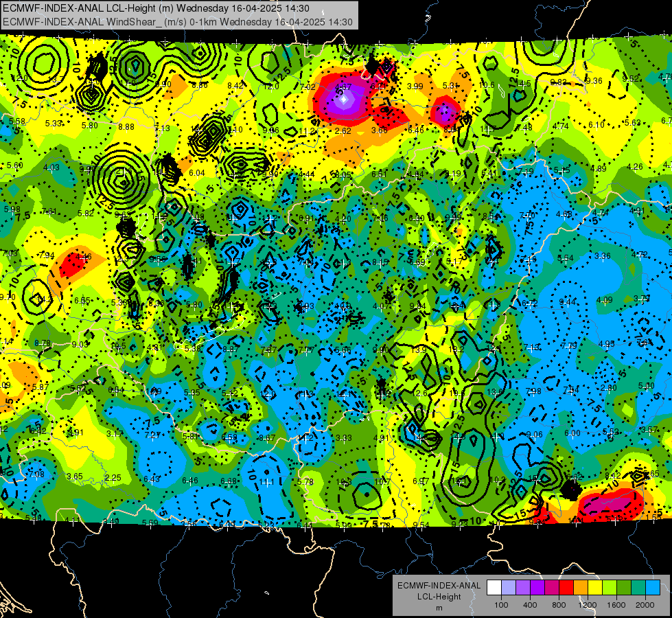The height and width of the screenshot is (618, 672).
Task: Click the orange legend swatch
Action: click(x=581, y=588)
